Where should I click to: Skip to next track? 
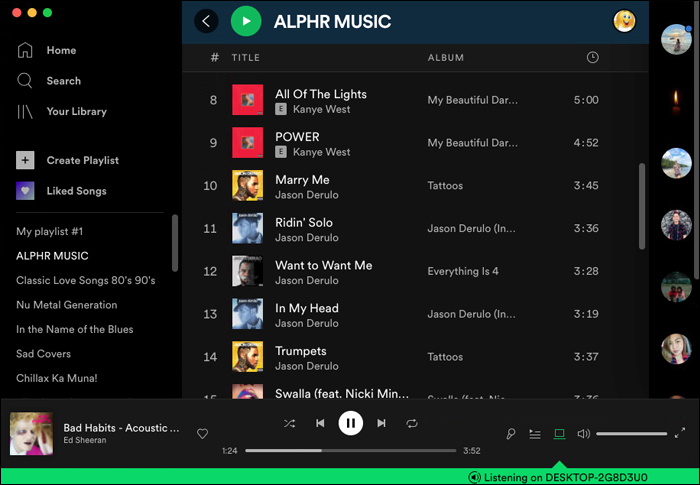tap(381, 423)
